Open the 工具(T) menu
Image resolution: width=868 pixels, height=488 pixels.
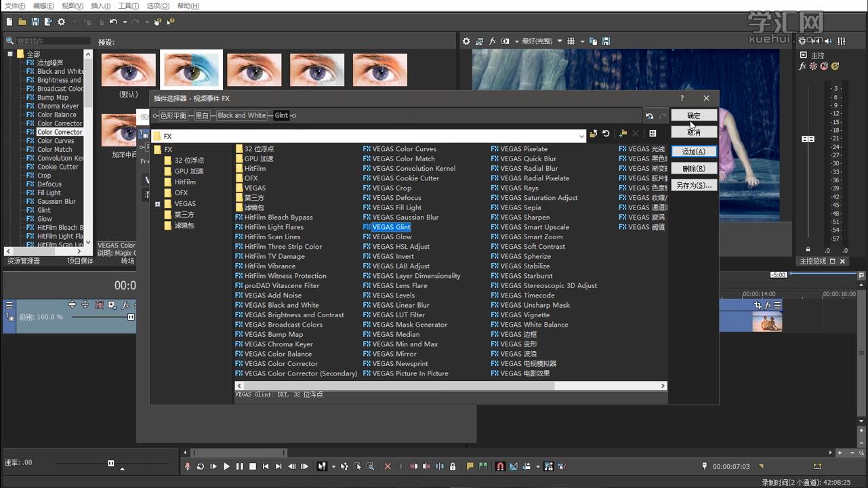(x=128, y=5)
